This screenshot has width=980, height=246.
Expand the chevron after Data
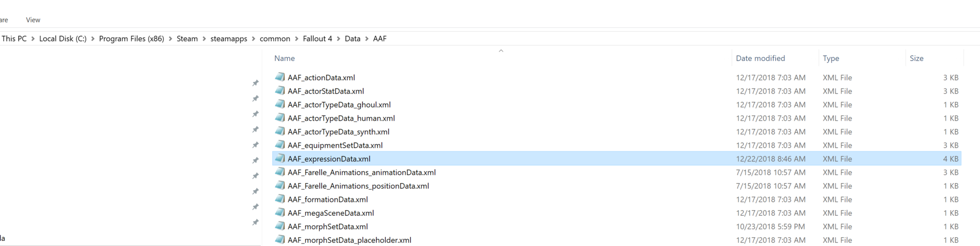click(367, 39)
